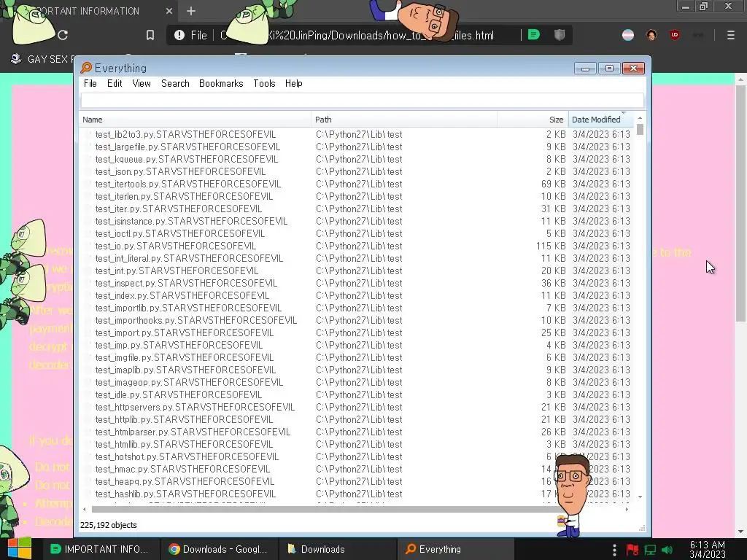Click the site info exclamation icon in address bar
Viewport: 747px width, 560px height.
coord(179,35)
